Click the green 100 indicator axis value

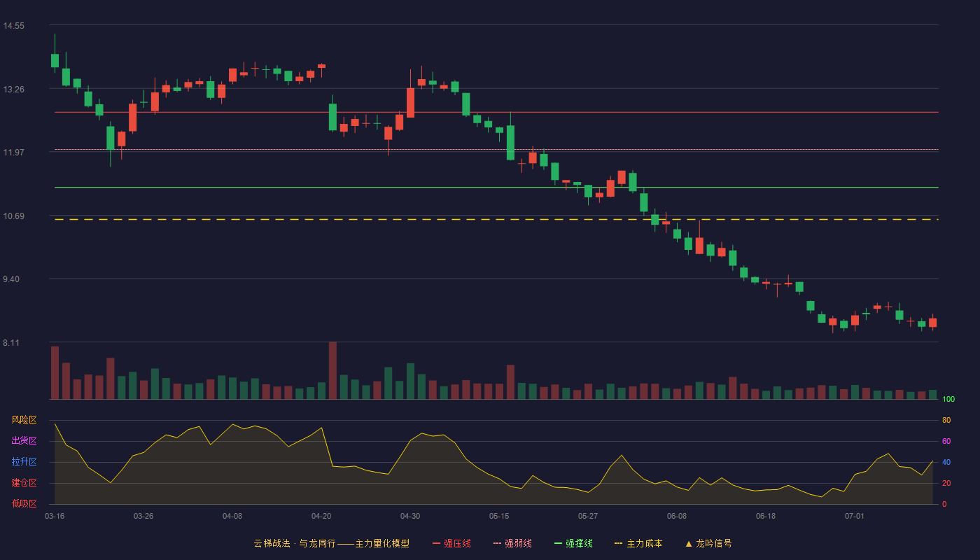948,399
